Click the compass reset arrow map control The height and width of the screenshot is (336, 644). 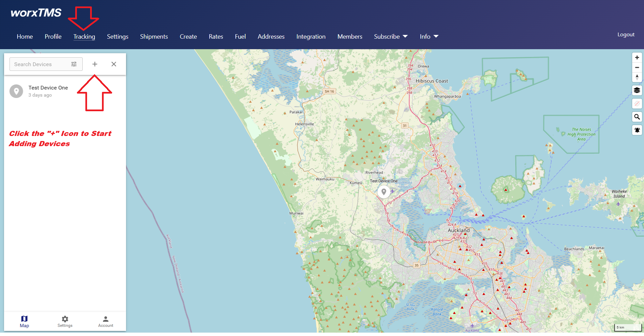tap(637, 77)
